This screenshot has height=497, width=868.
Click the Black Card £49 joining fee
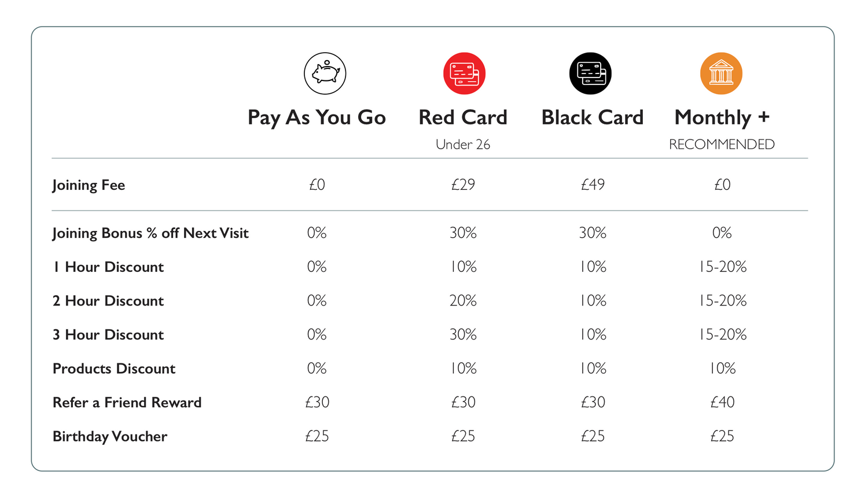593,185
